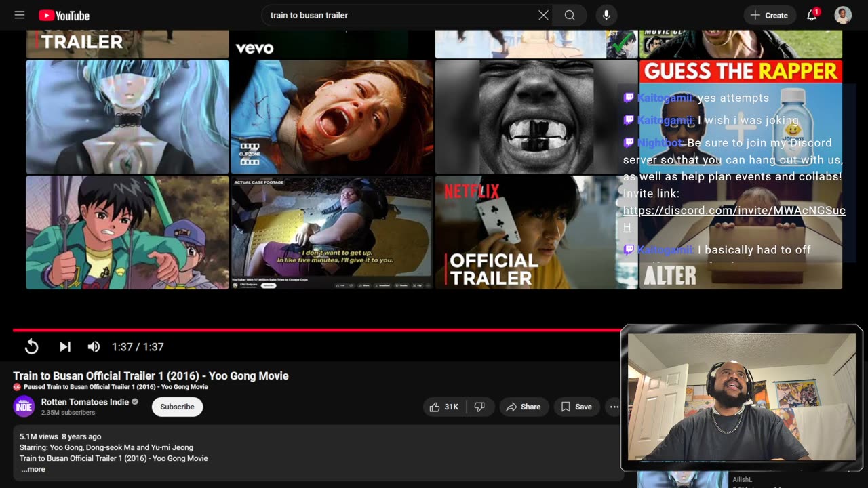Start voice search with microphone
Screen dimensions: 868x488
click(x=606, y=15)
